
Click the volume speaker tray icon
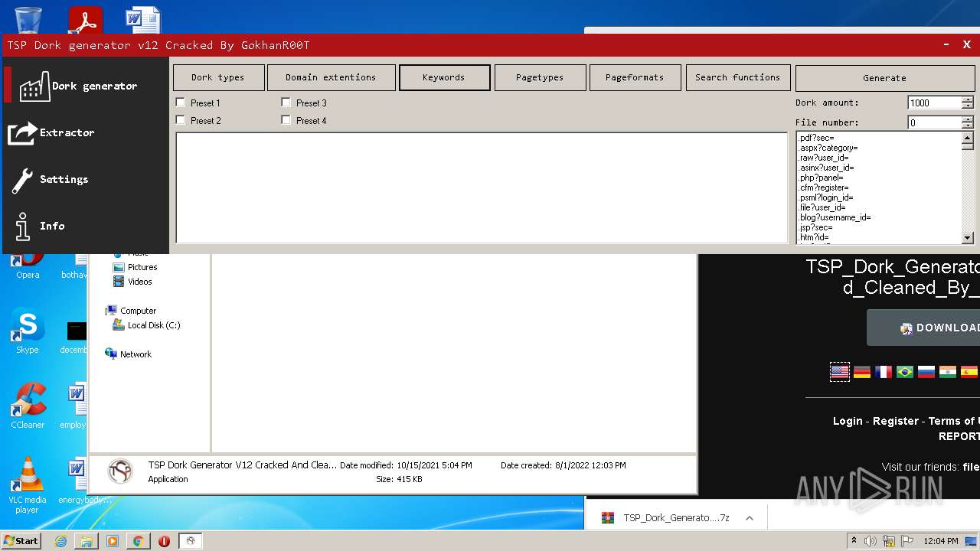pyautogui.click(x=871, y=541)
